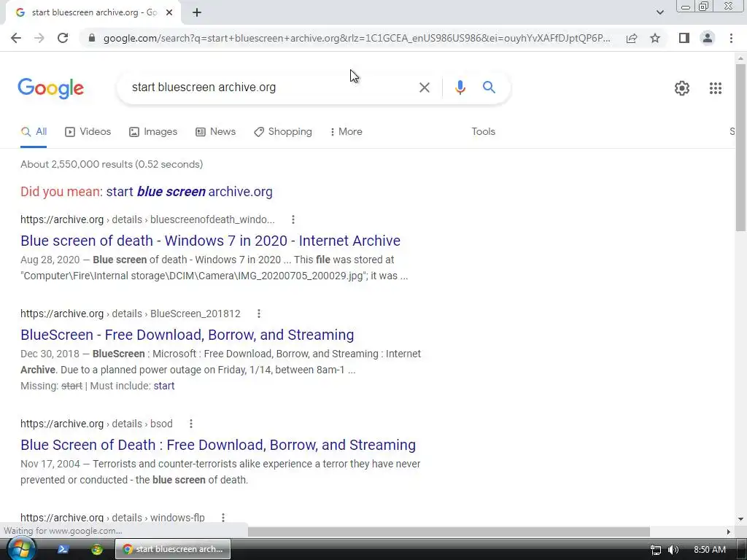
Task: Select Chrome taskbar window button
Action: 173,549
